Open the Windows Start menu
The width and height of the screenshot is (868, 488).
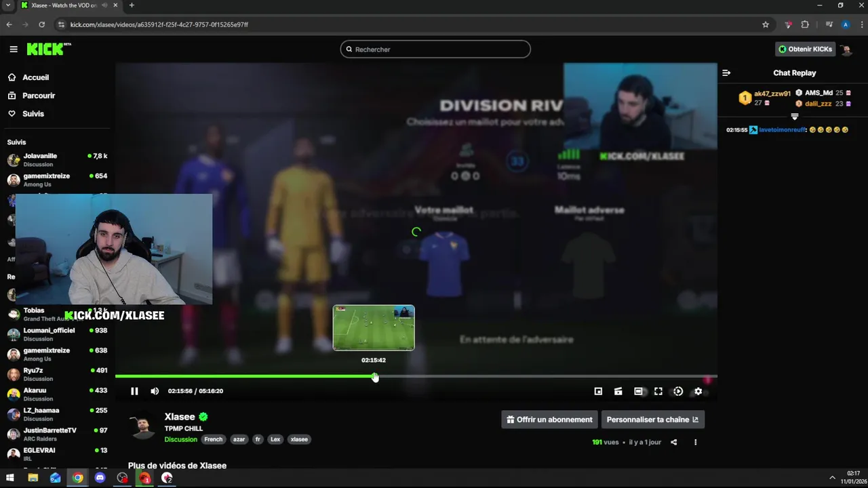[x=10, y=478]
